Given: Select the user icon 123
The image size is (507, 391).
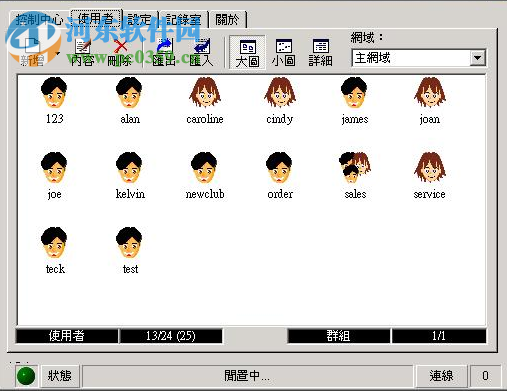Looking at the screenshot, I should click(54, 93).
